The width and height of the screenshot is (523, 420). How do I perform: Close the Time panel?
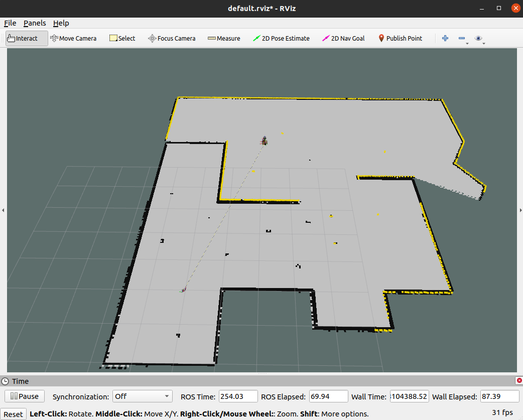(518, 381)
